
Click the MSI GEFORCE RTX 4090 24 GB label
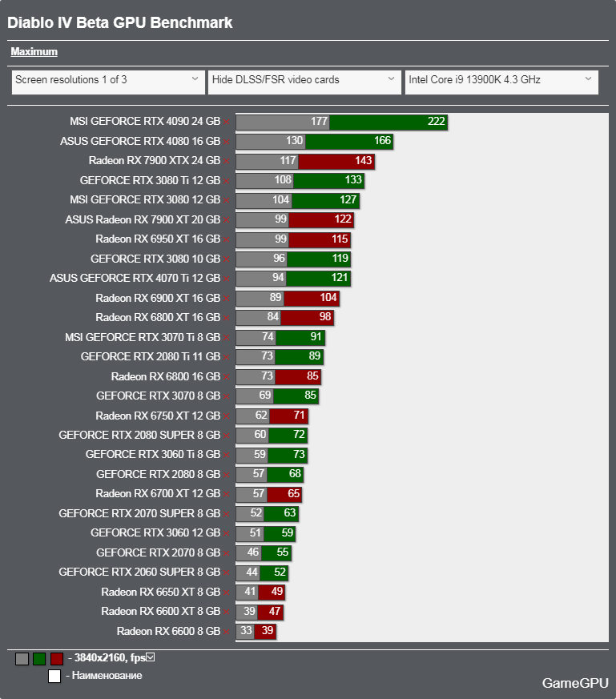(x=145, y=121)
